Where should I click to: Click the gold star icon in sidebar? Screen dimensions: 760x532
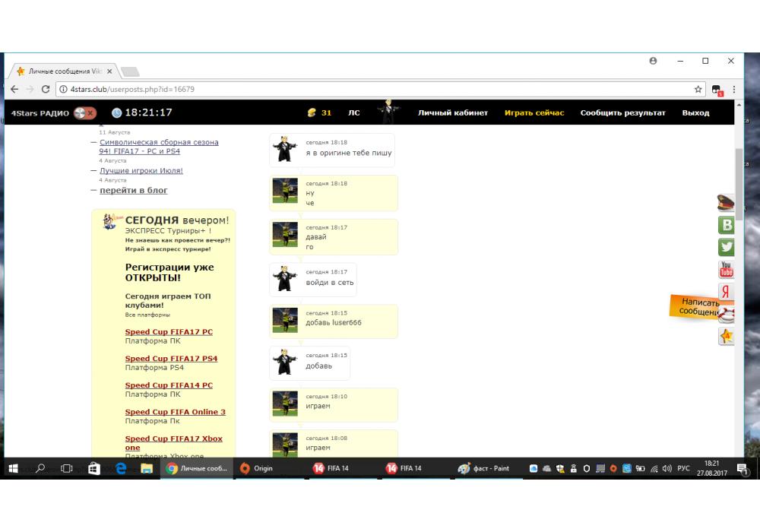pos(727,336)
